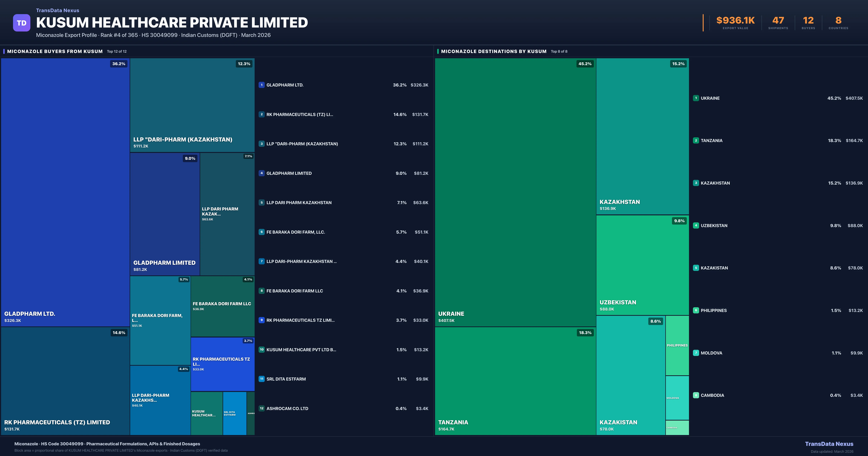Open the SRL DITA ESTFARM list entry
The image size is (868, 456).
(x=286, y=379)
